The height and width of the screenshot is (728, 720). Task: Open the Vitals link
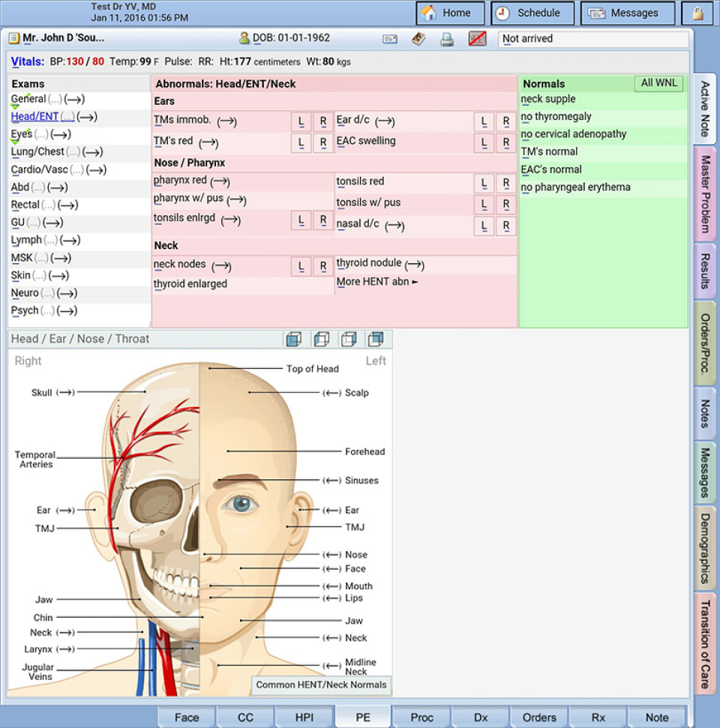click(28, 61)
